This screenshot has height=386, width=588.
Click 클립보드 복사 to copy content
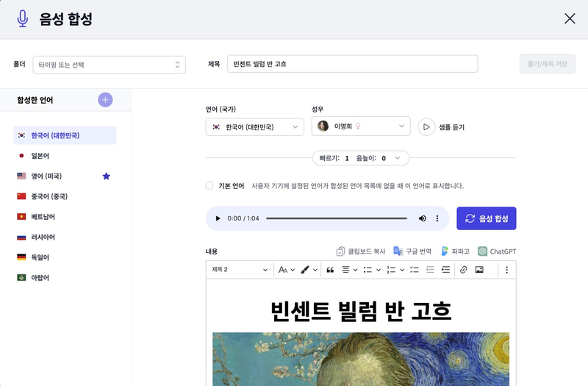[361, 251]
